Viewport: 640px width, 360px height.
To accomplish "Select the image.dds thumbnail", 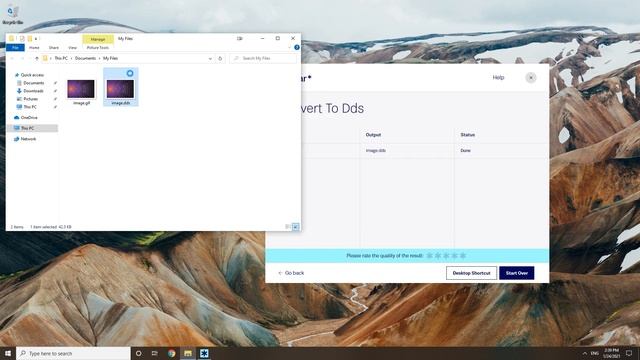I will click(121, 88).
